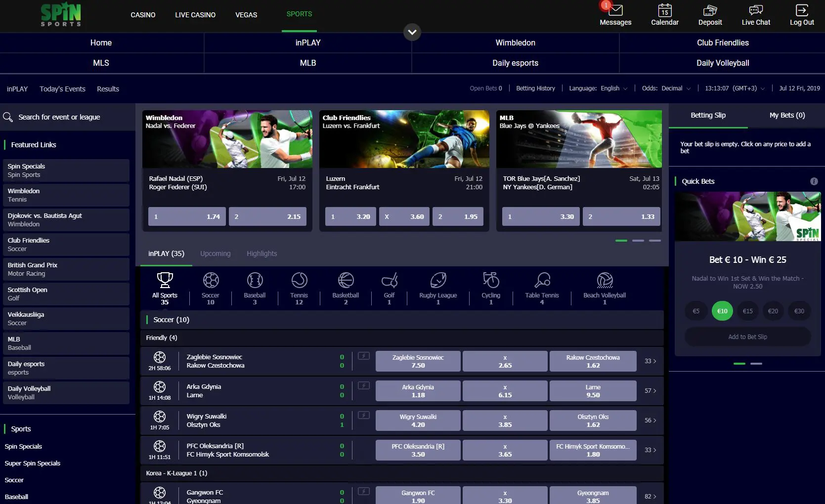Click the search magnifier icon
The image size is (825, 504).
pyautogui.click(x=8, y=117)
